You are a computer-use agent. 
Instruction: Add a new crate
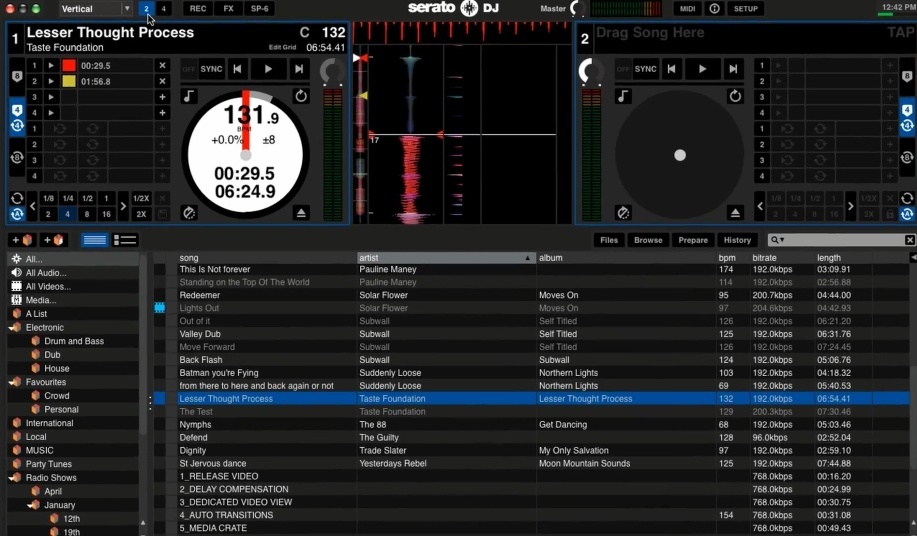(x=22, y=240)
